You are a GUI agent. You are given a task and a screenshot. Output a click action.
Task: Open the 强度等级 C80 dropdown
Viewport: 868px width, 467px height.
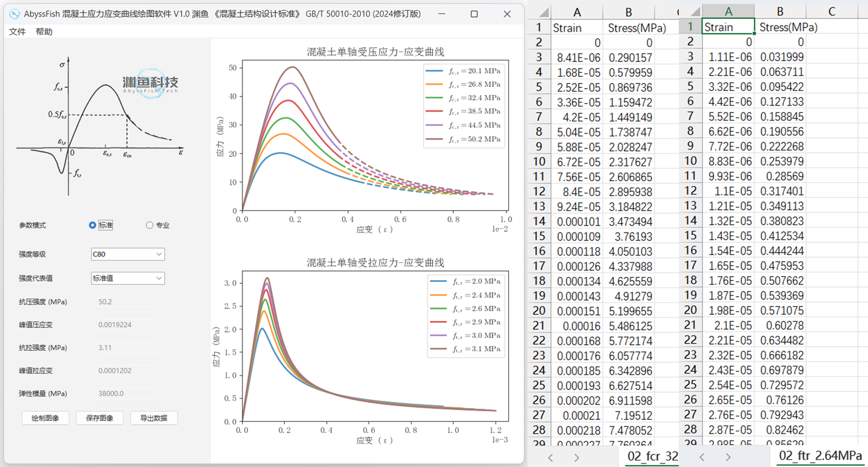[x=128, y=254]
